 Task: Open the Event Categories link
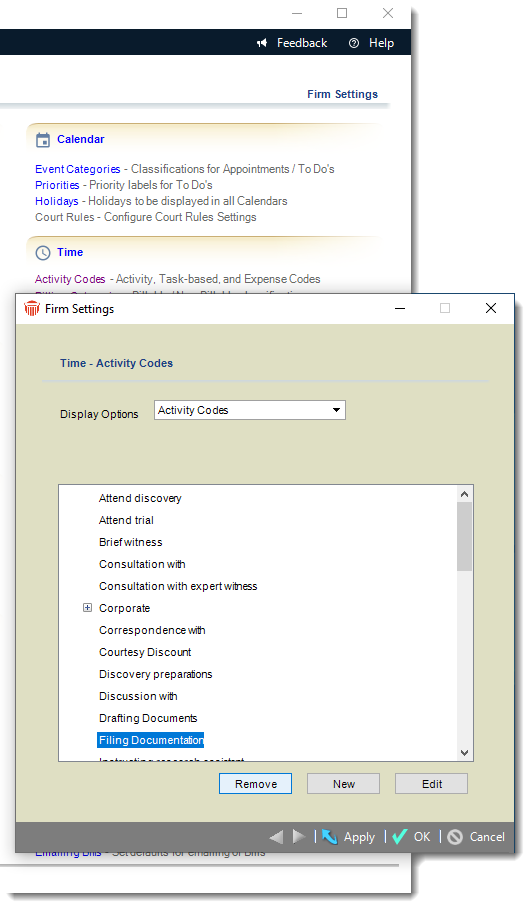[x=78, y=169]
